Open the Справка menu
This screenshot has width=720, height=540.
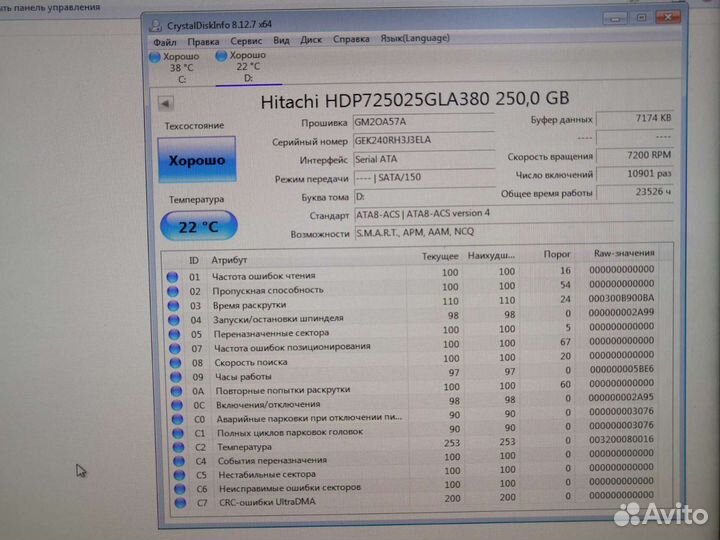point(351,39)
